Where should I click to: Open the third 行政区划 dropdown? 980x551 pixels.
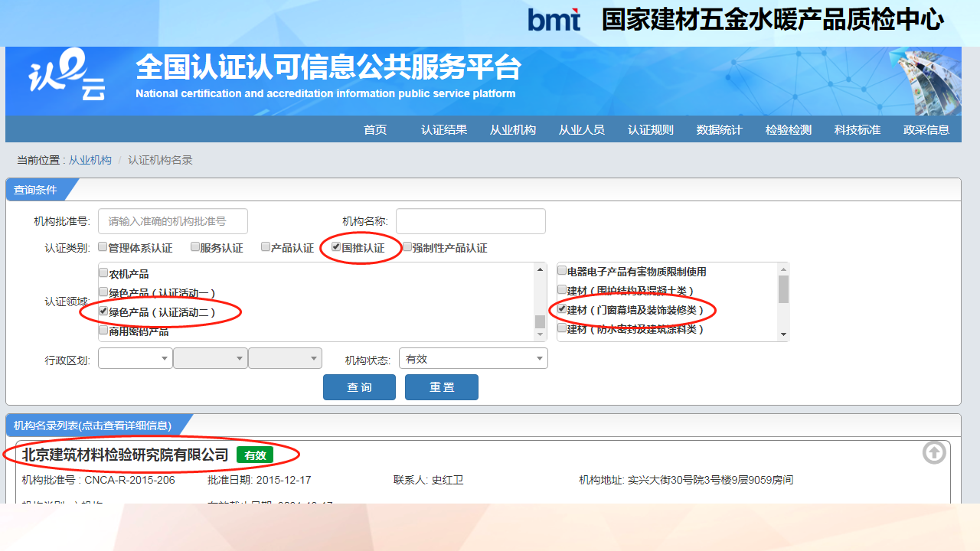286,358
